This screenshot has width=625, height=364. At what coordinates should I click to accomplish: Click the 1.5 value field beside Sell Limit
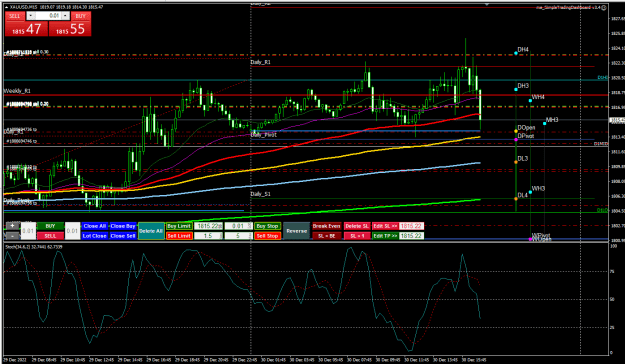coord(208,236)
